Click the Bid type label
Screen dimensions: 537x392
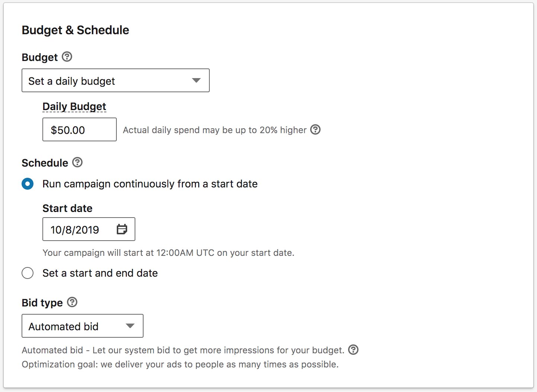[42, 303]
